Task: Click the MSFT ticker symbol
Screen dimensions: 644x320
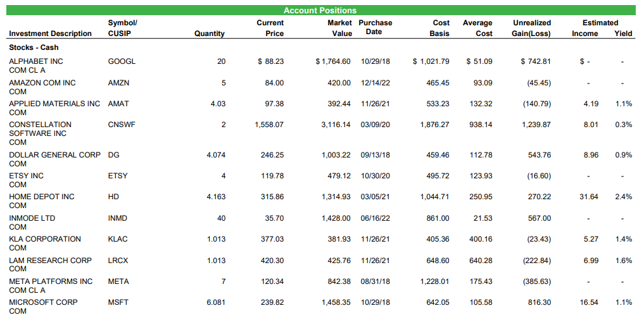Action: click(x=118, y=302)
